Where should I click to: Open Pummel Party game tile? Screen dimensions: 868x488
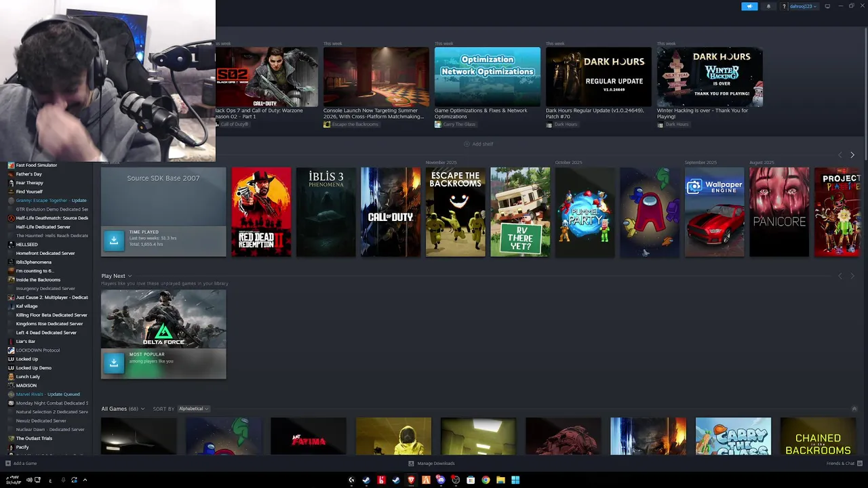(585, 212)
